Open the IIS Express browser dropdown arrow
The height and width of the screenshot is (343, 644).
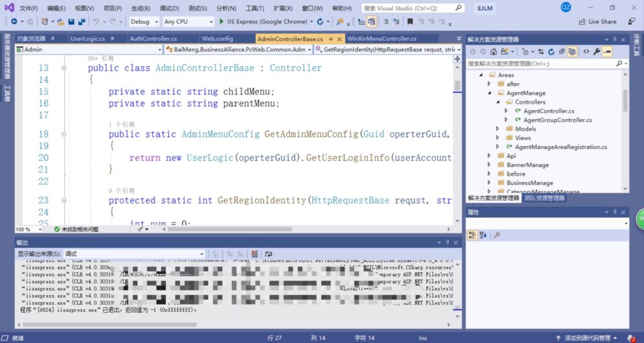click(x=311, y=22)
